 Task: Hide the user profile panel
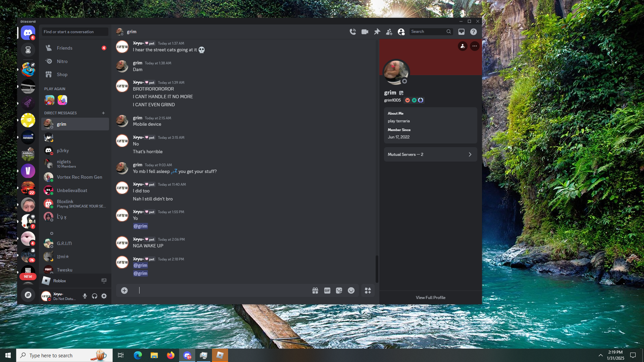pyautogui.click(x=401, y=32)
